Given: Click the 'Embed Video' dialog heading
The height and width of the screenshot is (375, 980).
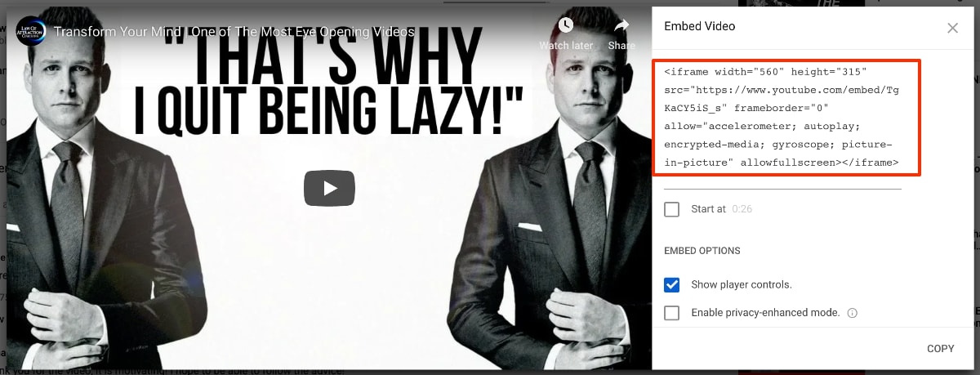Looking at the screenshot, I should tap(699, 26).
